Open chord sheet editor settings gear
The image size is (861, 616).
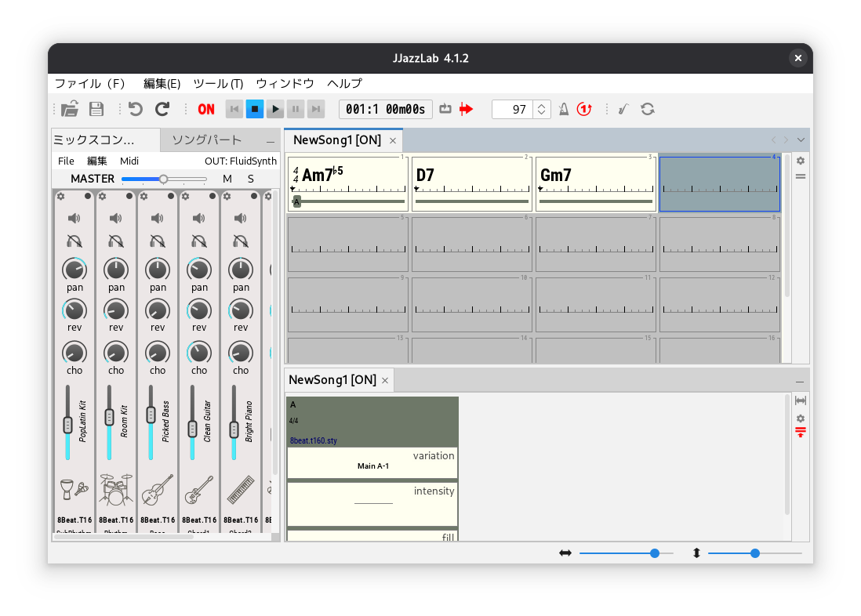[801, 161]
